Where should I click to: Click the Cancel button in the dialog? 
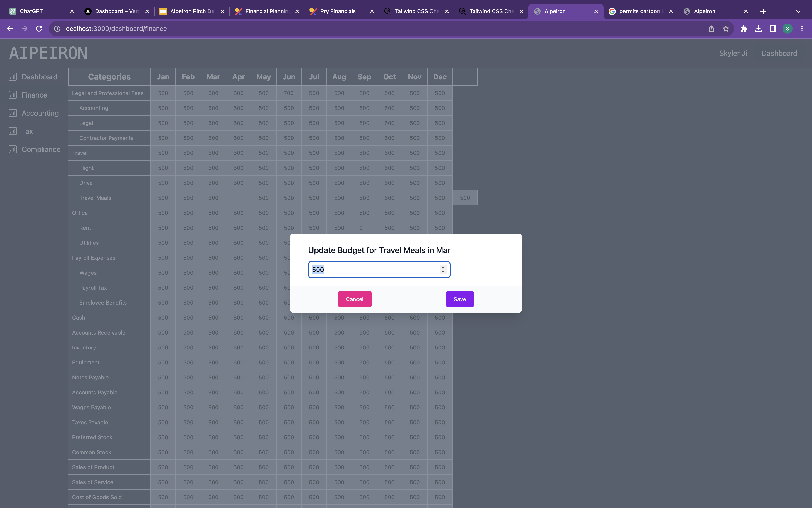coord(355,299)
